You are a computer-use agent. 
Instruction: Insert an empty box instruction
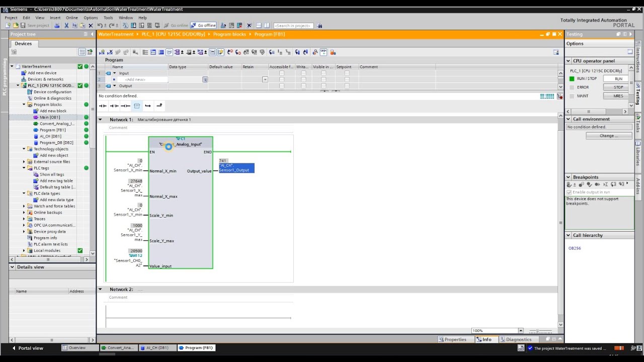point(136,106)
